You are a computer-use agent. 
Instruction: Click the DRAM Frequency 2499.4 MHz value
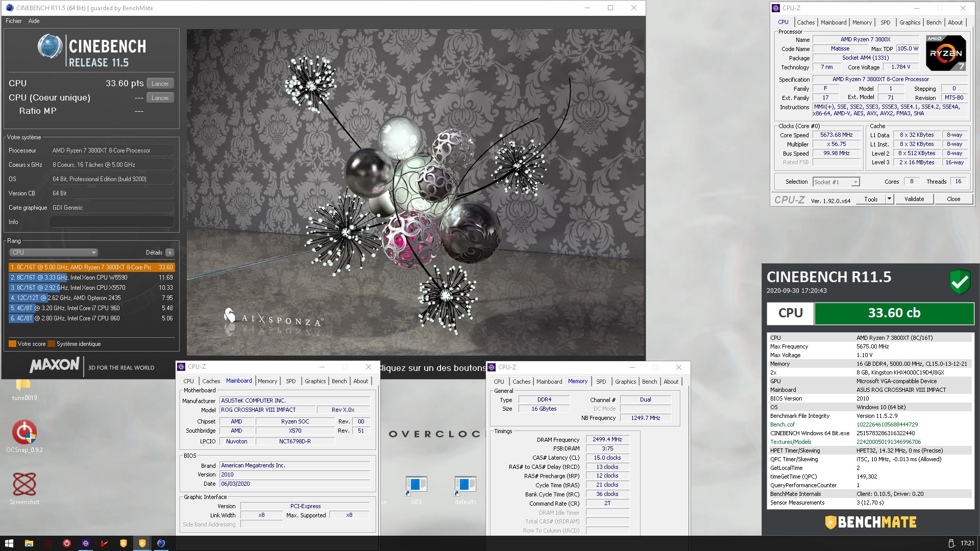[607, 439]
